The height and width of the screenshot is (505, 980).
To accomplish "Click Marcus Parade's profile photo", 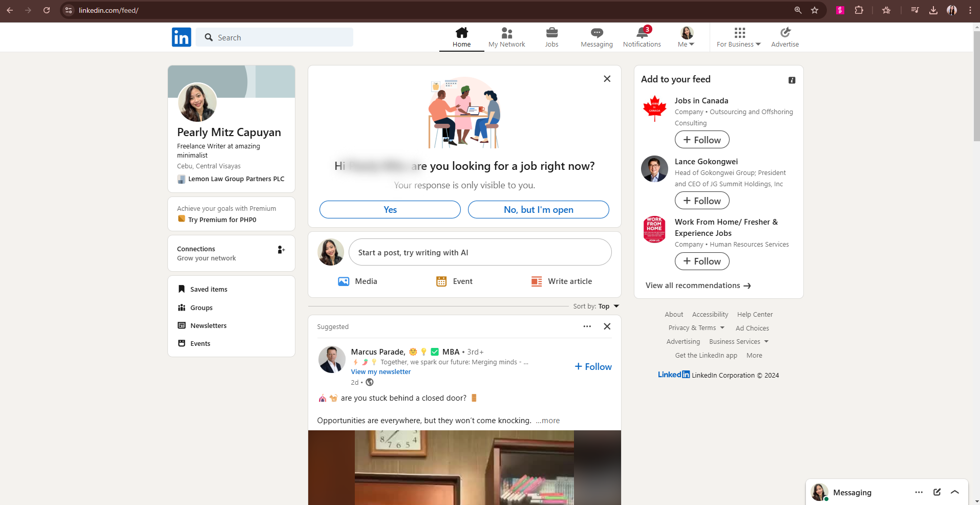I will pos(332,359).
